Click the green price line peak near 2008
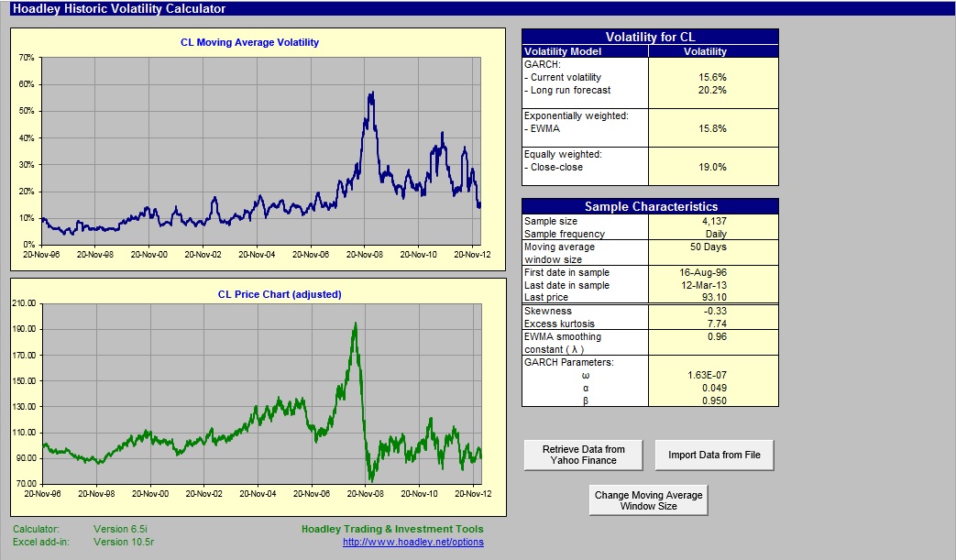This screenshot has width=956, height=560. tap(356, 326)
